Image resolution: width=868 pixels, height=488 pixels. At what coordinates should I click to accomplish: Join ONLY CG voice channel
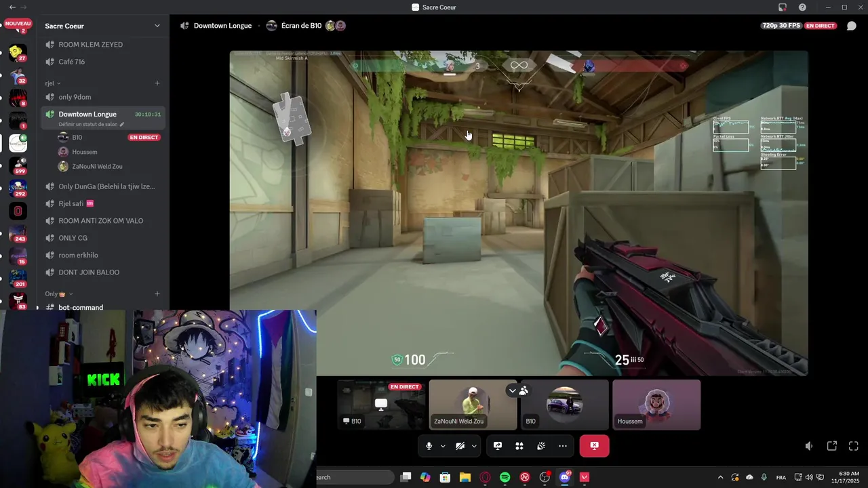pyautogui.click(x=102, y=238)
